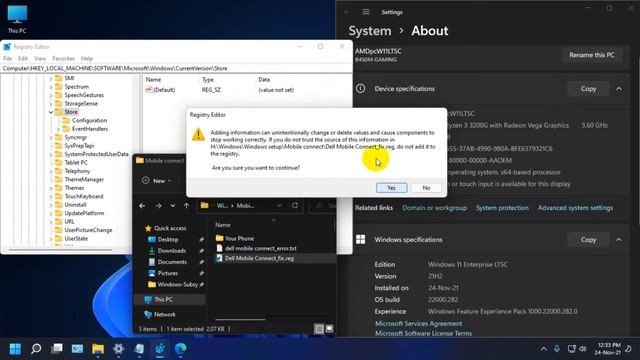
Task: Select the Uninstall registry key
Action: click(75, 205)
